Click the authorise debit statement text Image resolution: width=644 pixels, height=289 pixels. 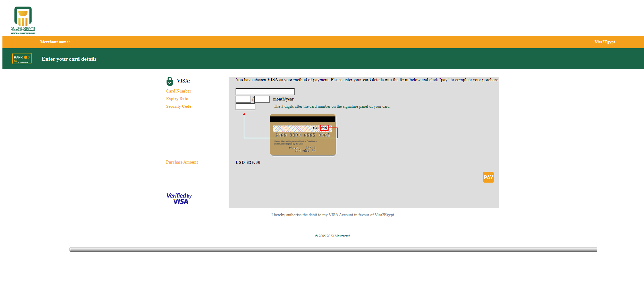click(x=333, y=215)
